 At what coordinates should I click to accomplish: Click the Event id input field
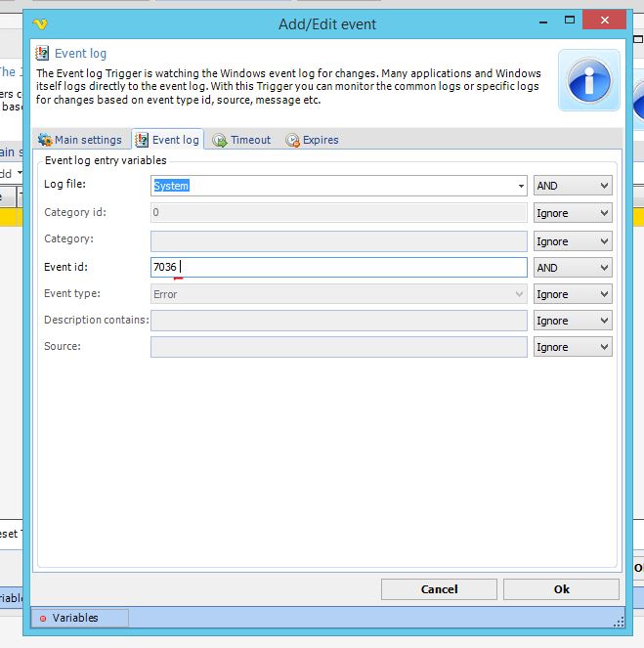point(338,267)
